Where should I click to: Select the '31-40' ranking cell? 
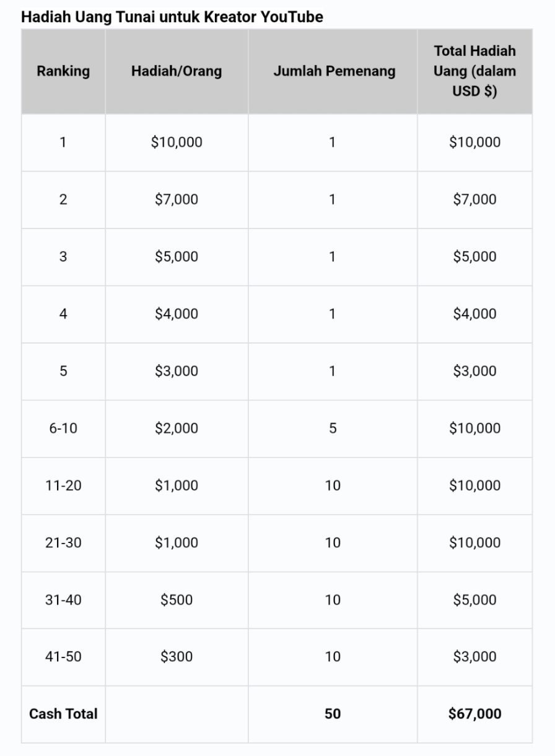coord(63,600)
